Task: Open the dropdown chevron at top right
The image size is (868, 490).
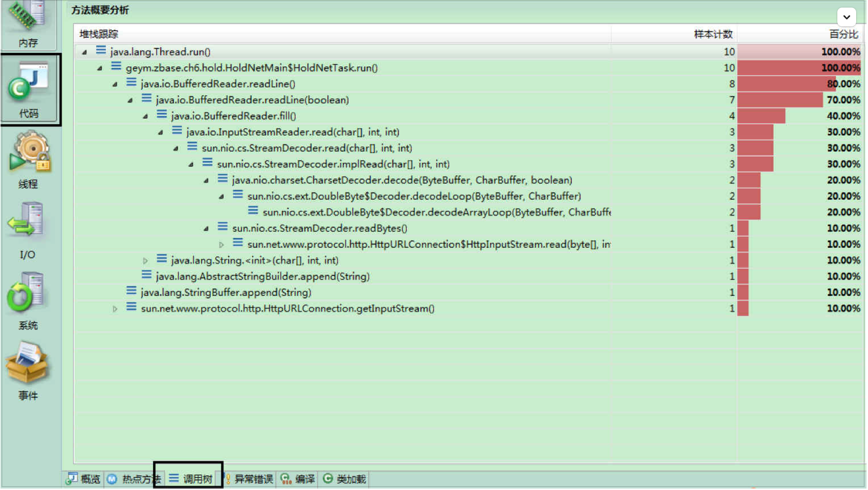Action: [x=846, y=17]
